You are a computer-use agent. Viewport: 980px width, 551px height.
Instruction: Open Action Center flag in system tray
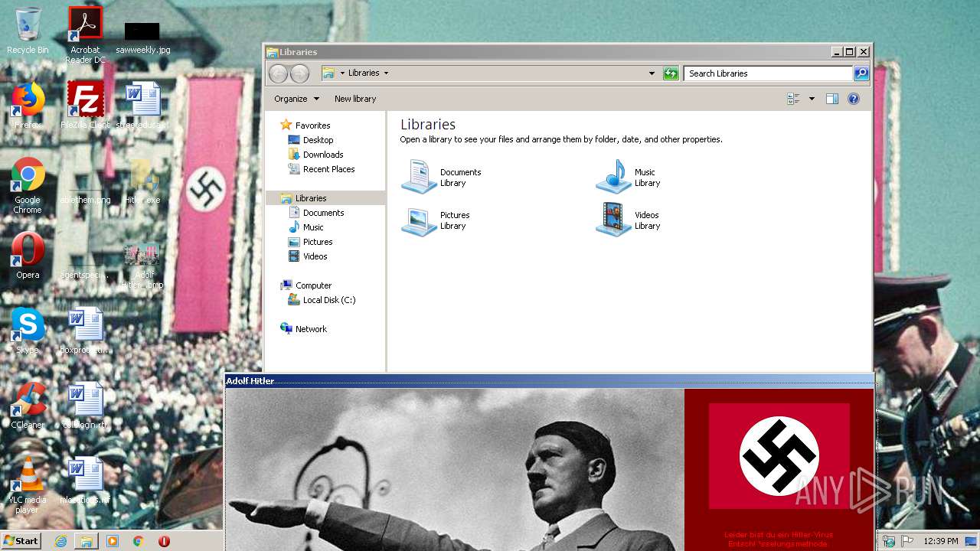906,541
